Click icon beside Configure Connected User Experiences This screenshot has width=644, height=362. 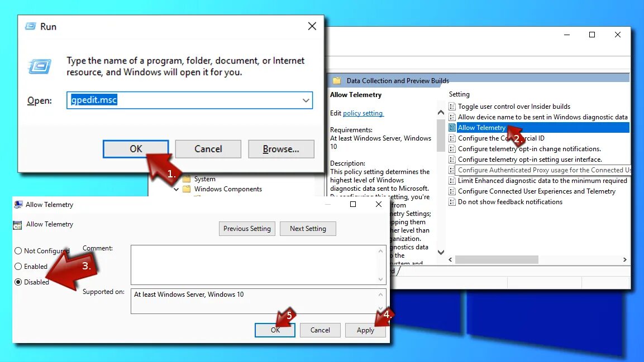pos(452,192)
